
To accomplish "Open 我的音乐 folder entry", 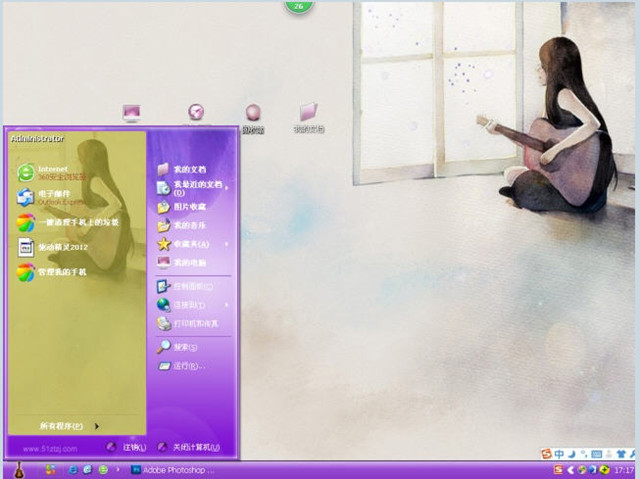I will click(182, 225).
